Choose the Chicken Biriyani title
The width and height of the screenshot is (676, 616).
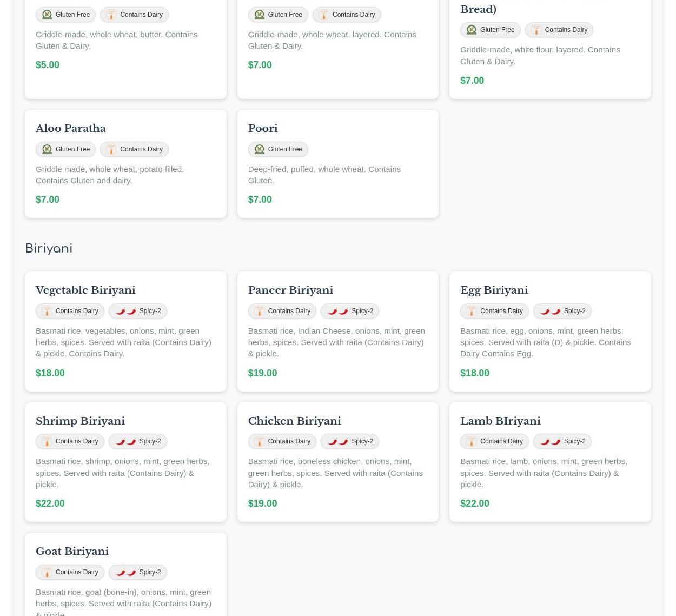click(x=294, y=421)
